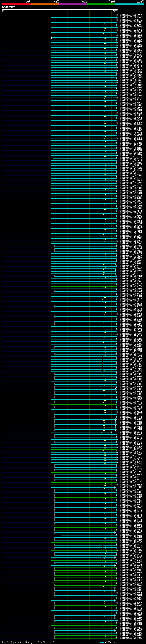This screenshot has height=644, width=146.
Task: Select label UniRef100_P16097
Action: 131,183
